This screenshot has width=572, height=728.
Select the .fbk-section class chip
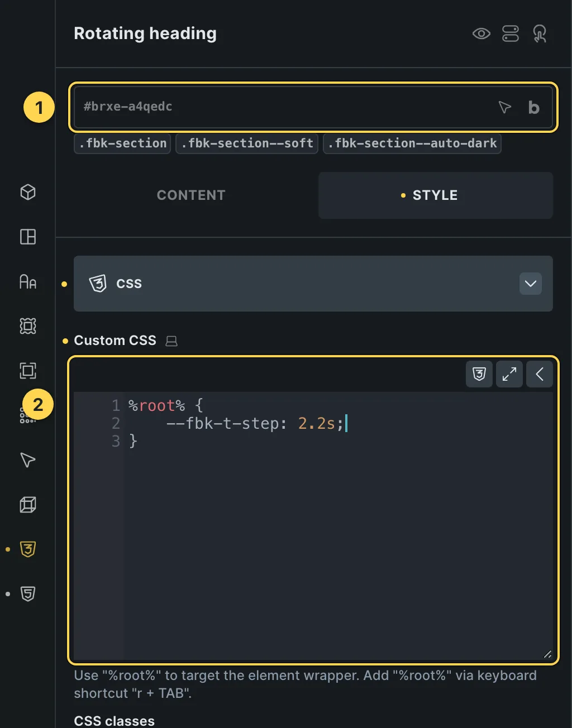pyautogui.click(x=122, y=143)
